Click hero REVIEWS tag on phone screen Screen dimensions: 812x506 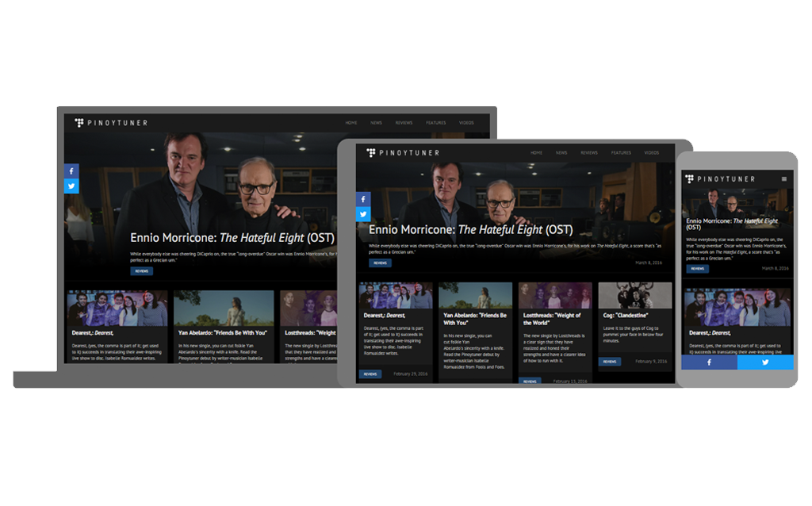pos(698,269)
